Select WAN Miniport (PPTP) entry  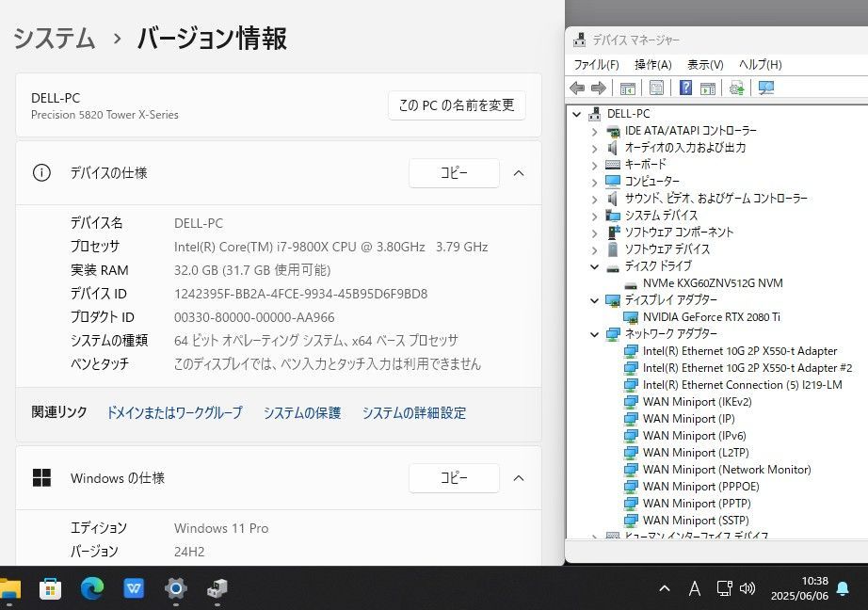[697, 504]
